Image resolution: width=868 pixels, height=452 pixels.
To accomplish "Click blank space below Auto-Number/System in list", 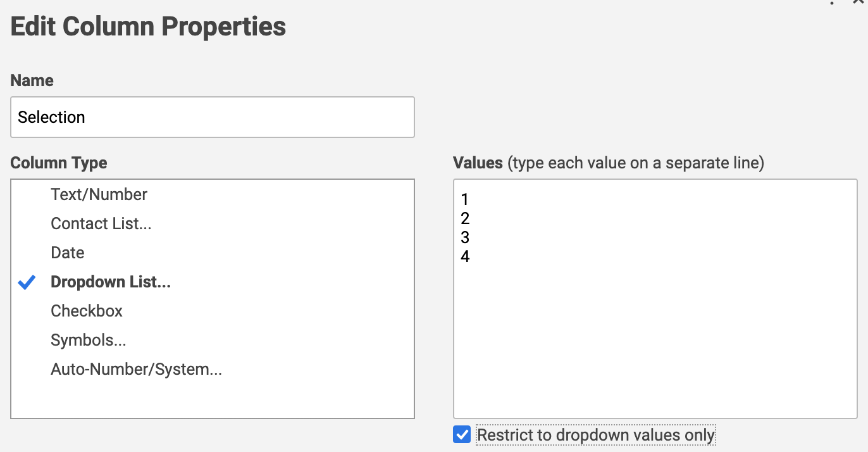I will coord(213,399).
